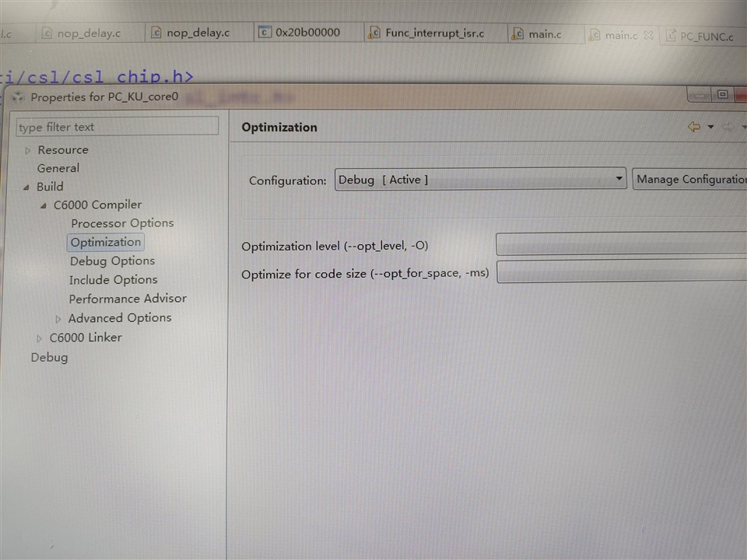This screenshot has height=560, width=747.
Task: Select Debug in properties tree
Action: click(49, 357)
